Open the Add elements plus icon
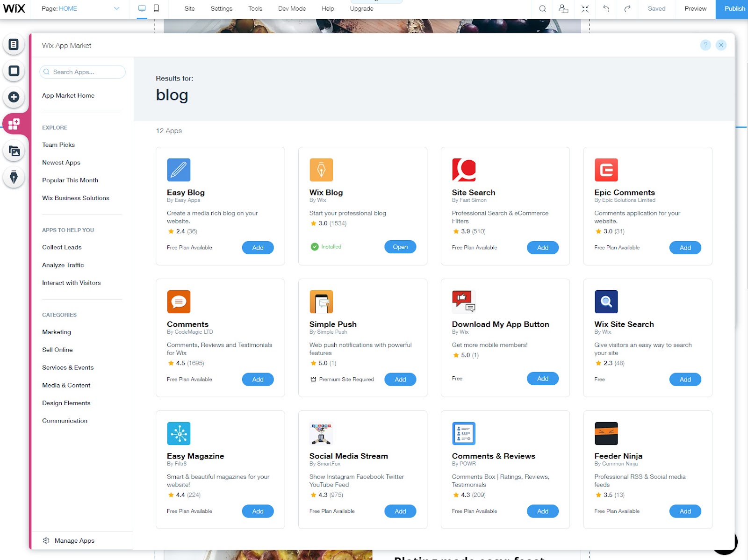Viewport: 748px width, 560px height. point(14,97)
